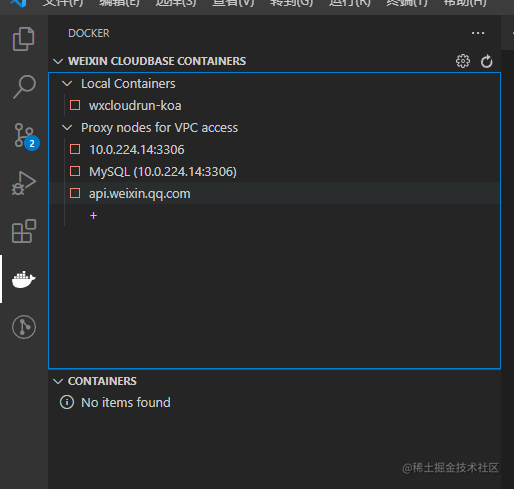514x489 pixels.
Task: Click the DOCKER panel title
Action: coord(89,33)
